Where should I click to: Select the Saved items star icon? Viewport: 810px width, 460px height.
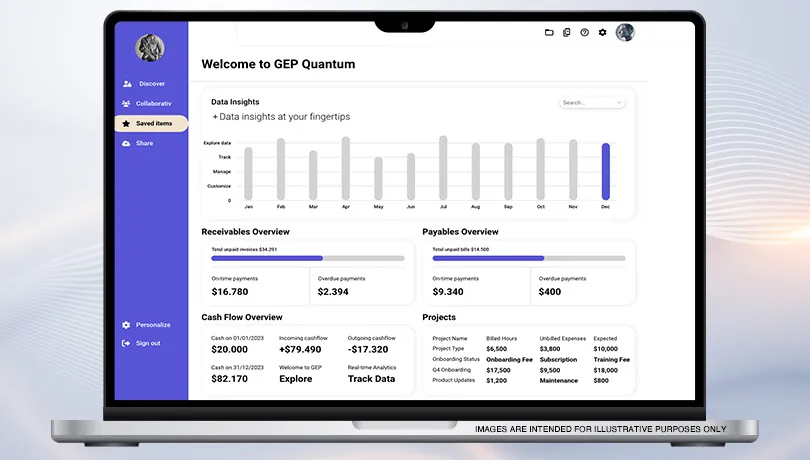point(126,123)
